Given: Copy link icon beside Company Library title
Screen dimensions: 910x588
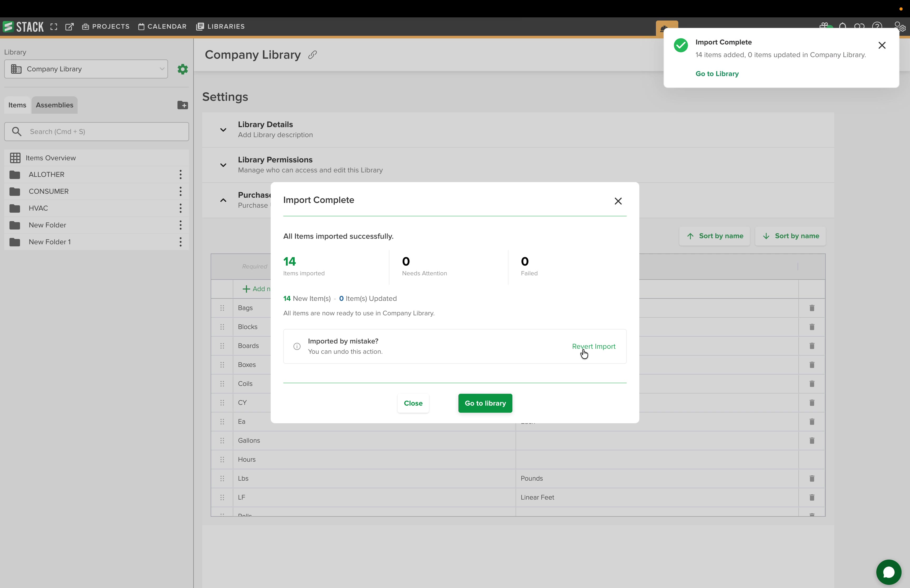Looking at the screenshot, I should (x=312, y=55).
